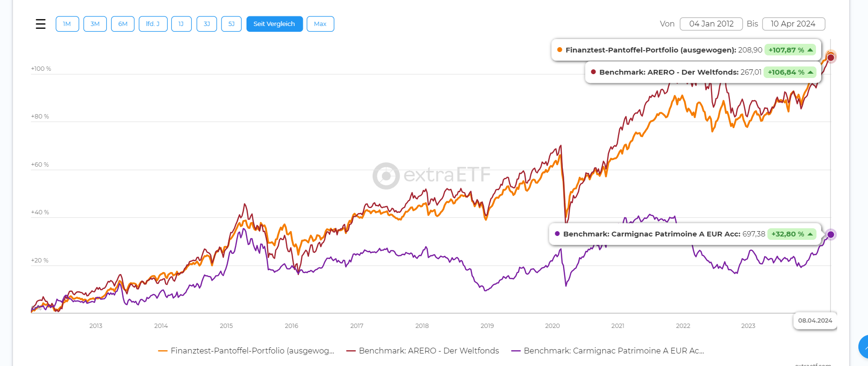
Task: Select the 3M time range
Action: pyautogui.click(x=95, y=24)
